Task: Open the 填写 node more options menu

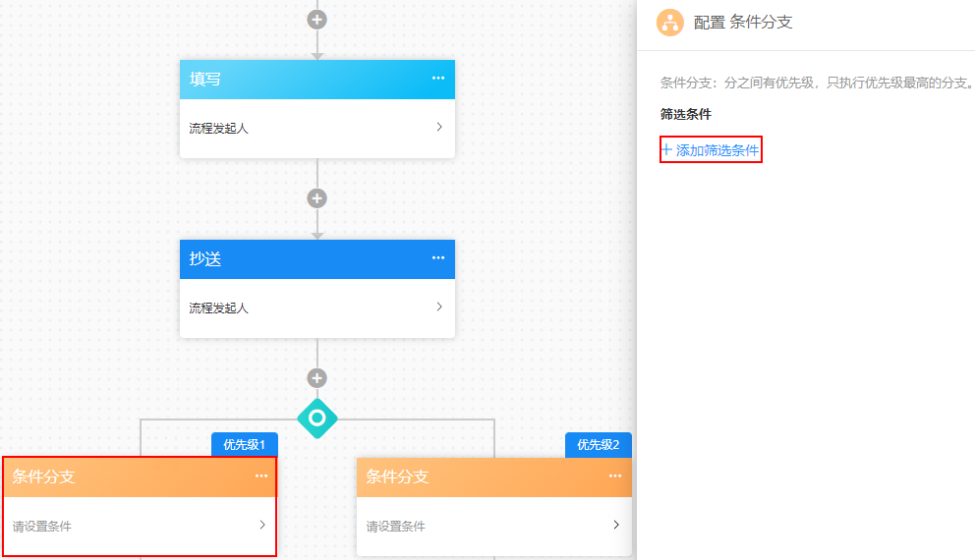Action: pyautogui.click(x=438, y=79)
